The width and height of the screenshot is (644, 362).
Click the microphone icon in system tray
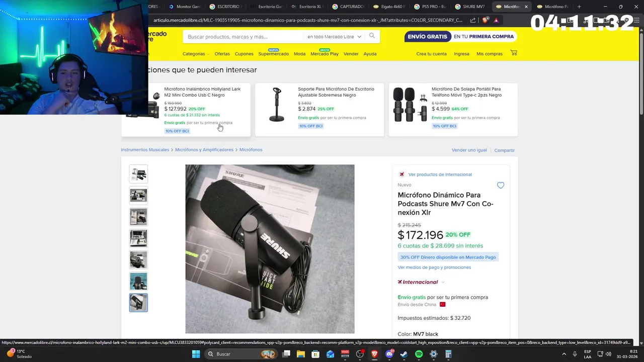point(575,354)
